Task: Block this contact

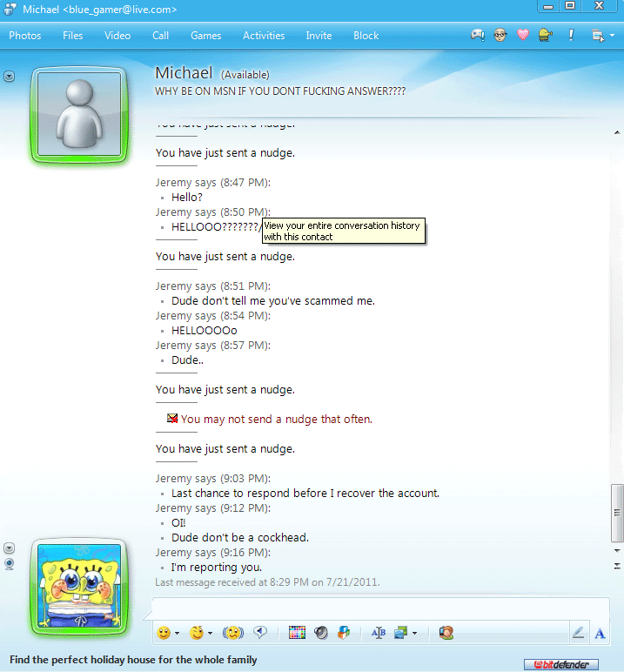Action: (366, 36)
